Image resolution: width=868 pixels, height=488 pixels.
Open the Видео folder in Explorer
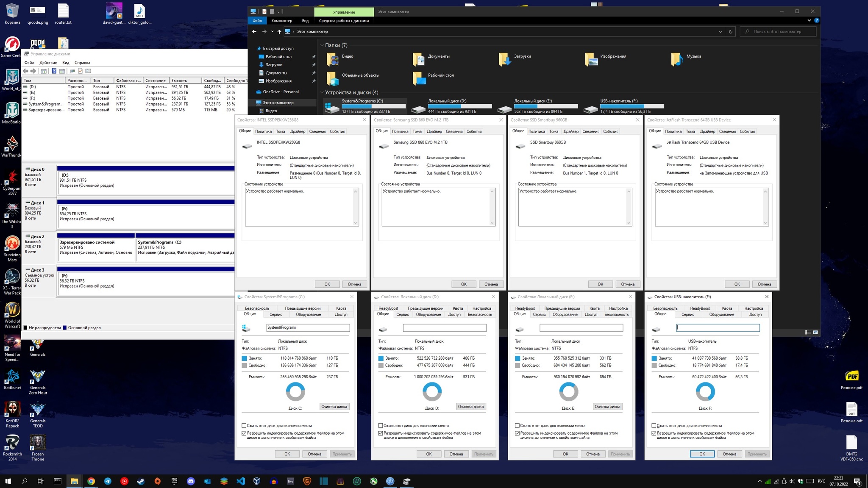tap(341, 59)
